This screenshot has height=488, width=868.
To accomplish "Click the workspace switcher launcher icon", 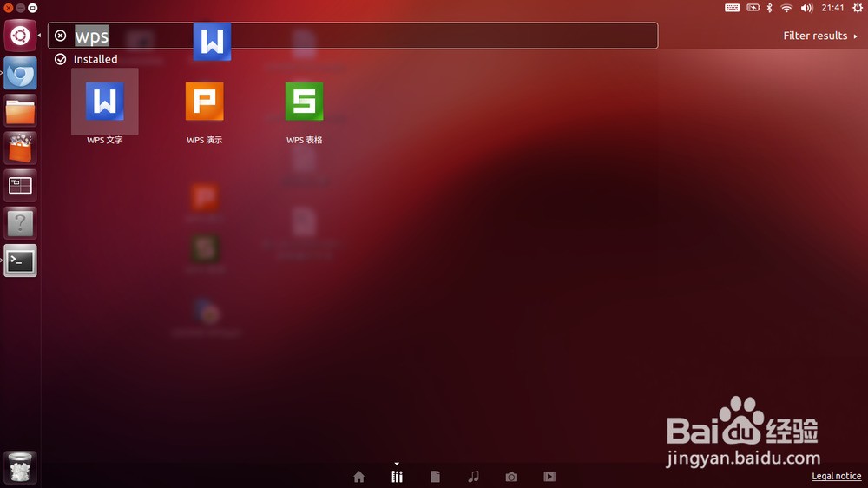I will 20,185.
